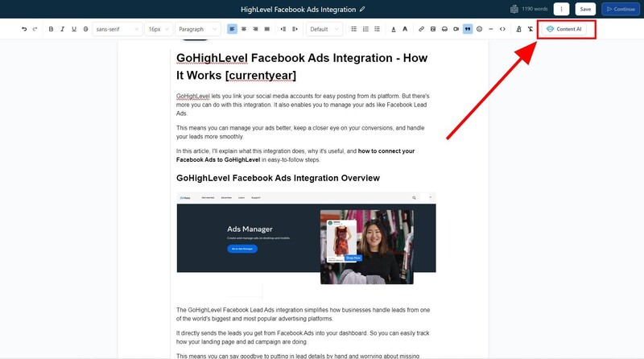
Task: Insert an image
Action: [x=433, y=29]
